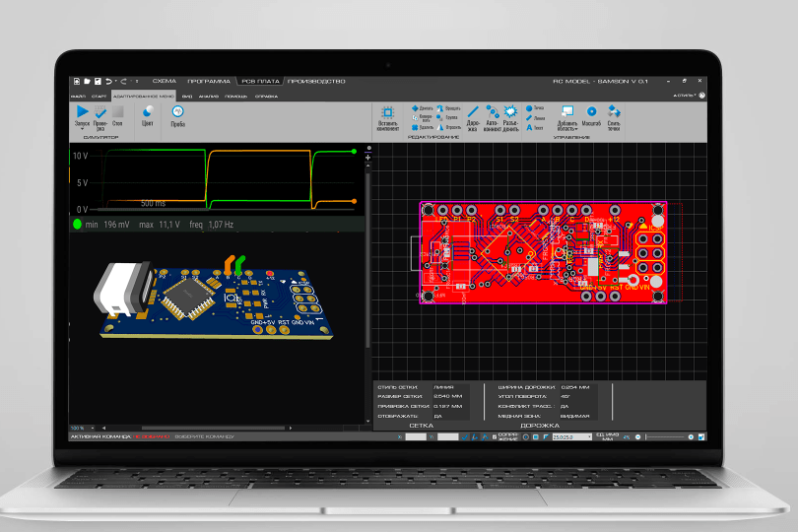Toggle the circle snap mode in status bar

(526, 436)
